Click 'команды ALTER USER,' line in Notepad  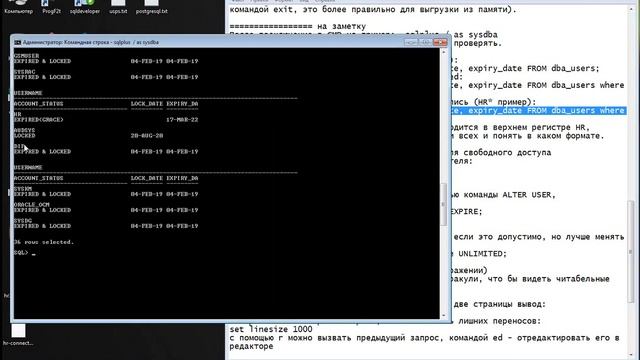coord(509,195)
